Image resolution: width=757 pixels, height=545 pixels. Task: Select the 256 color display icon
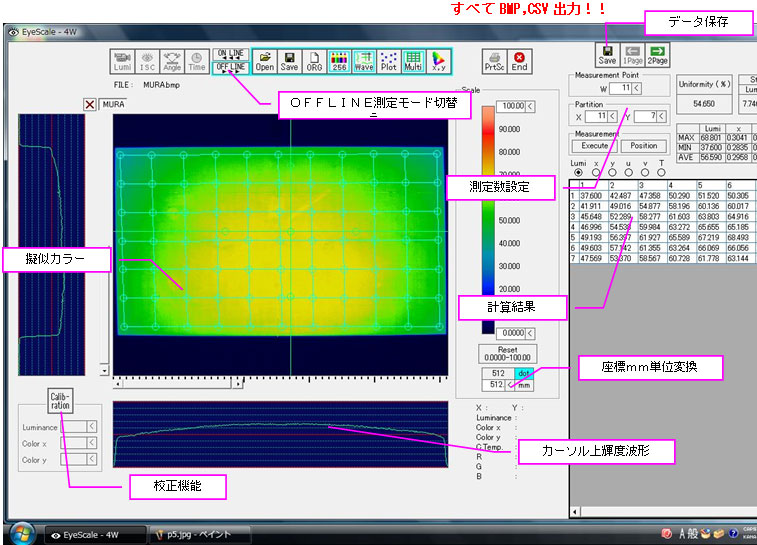[x=339, y=61]
